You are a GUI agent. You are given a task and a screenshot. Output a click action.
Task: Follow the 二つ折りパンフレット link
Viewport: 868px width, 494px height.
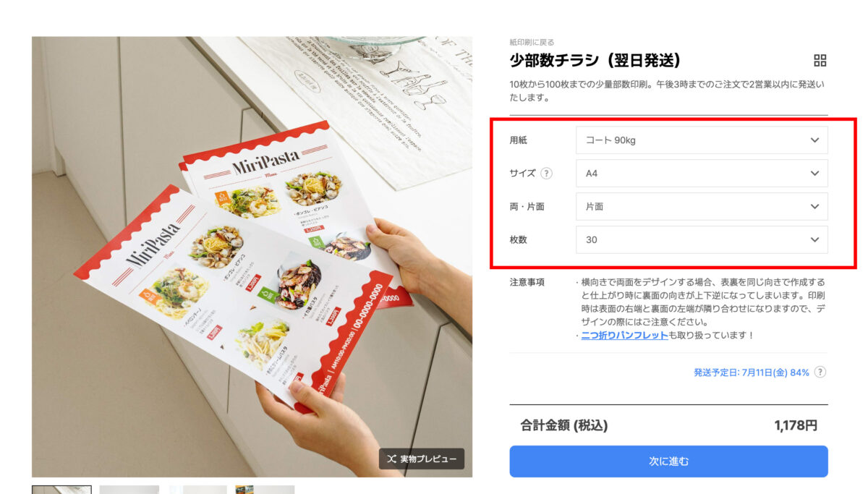click(624, 336)
